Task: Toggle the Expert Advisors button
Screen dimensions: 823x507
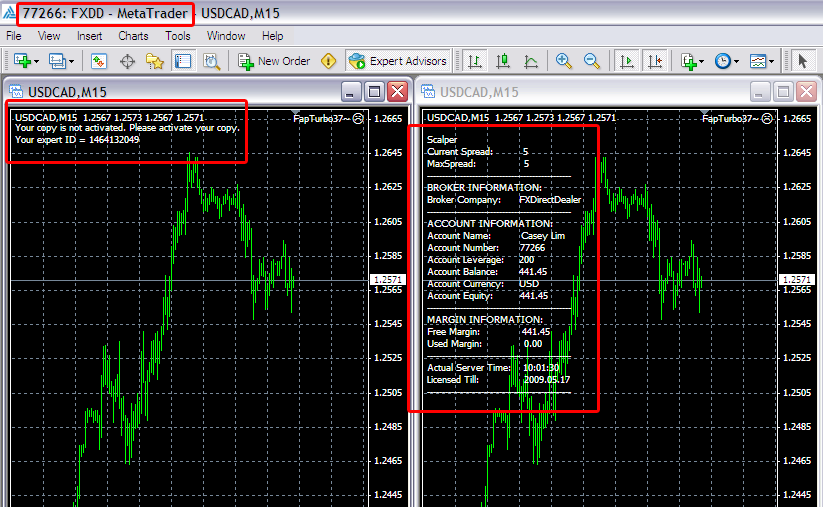Action: pos(397,61)
